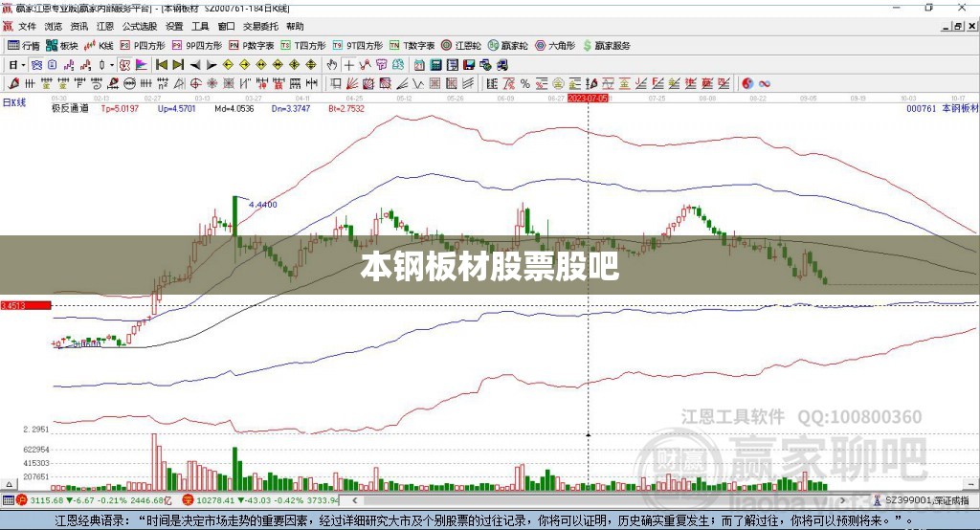Open the T数字表 tool
980x530 pixels.
(412, 46)
